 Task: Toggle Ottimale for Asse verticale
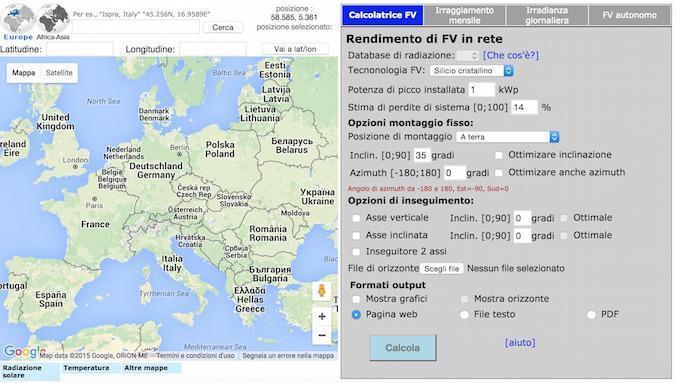coord(564,218)
